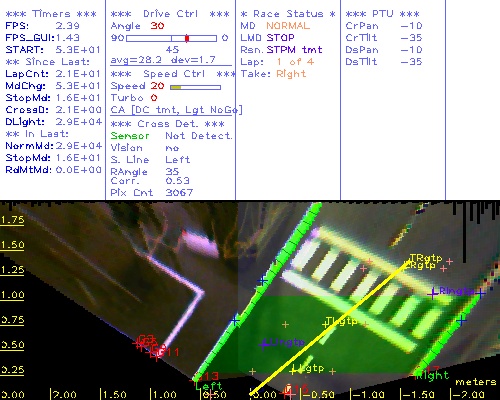Click the 1.75 meter axis label
Image resolution: width=500 pixels, height=400 pixels.
point(12,220)
